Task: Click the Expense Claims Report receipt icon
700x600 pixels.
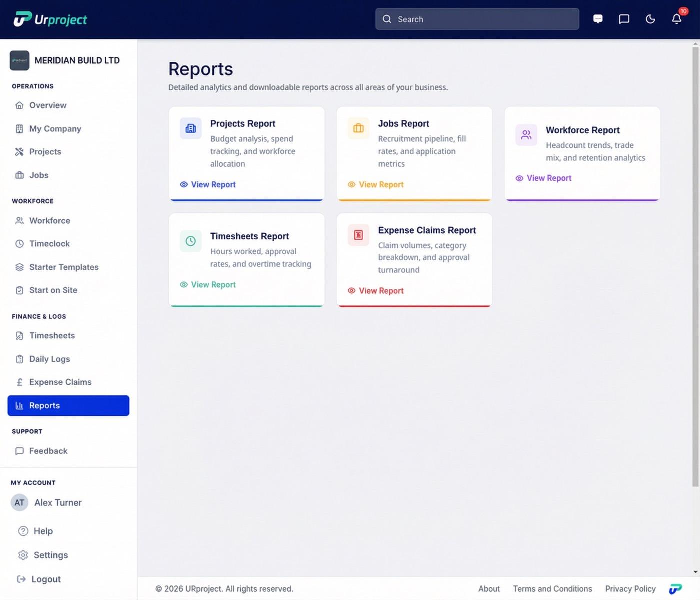Action: coord(358,235)
